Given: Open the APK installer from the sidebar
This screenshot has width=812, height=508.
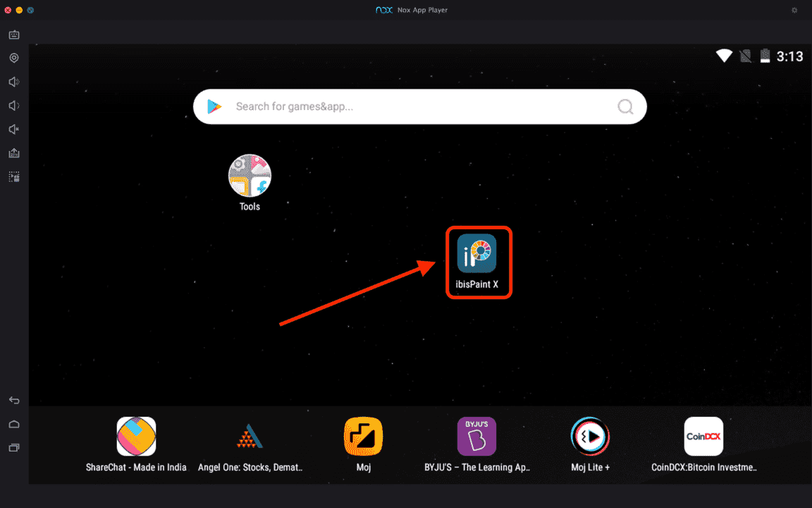Looking at the screenshot, I should (13, 152).
